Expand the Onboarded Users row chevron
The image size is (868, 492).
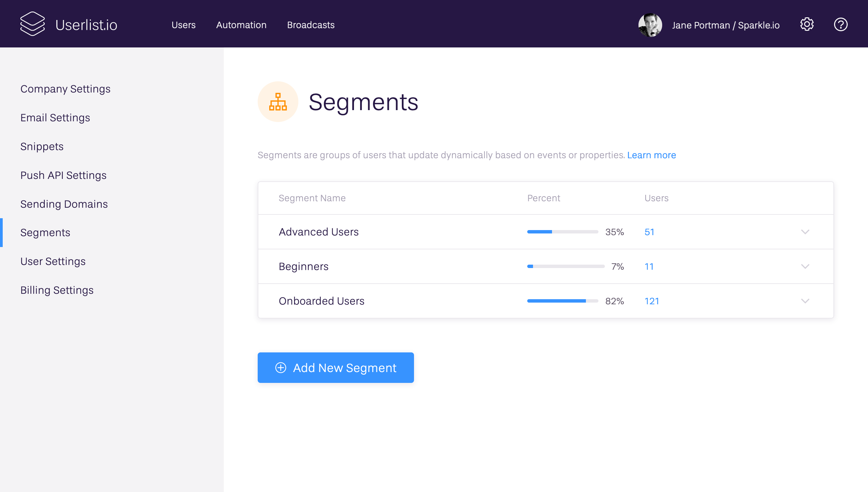[x=805, y=301]
